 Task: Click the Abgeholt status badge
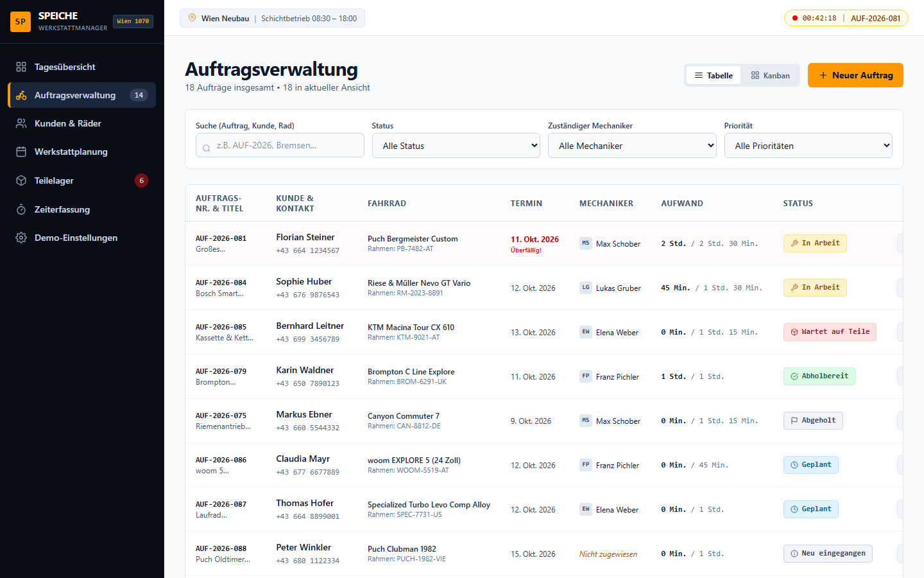(x=813, y=421)
